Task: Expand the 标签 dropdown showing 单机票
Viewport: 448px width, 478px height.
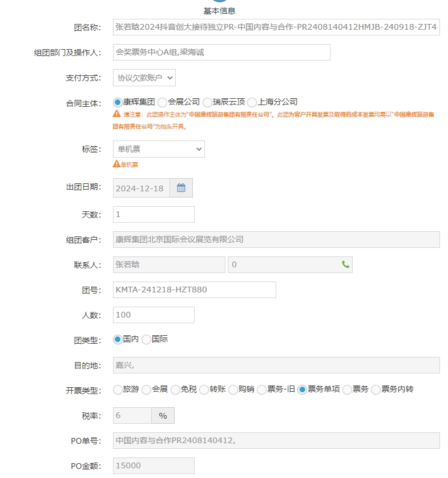Action: pyautogui.click(x=158, y=149)
